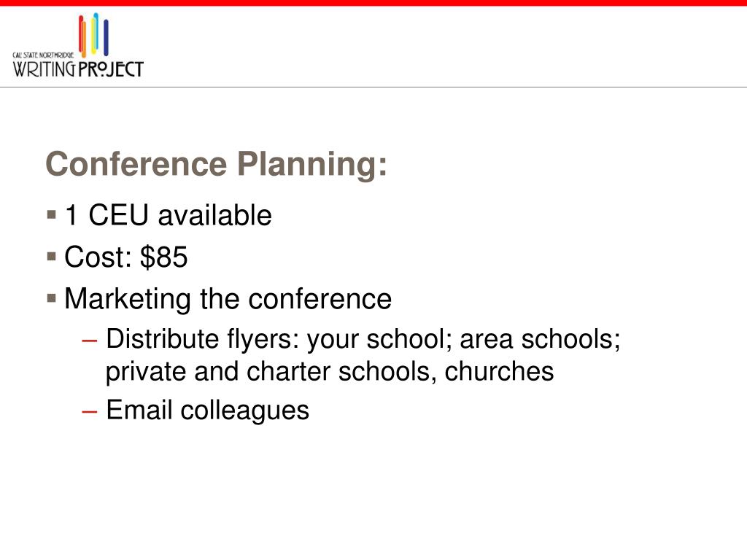Click the Cal State Northridge small text
Viewport: 747px width, 560px height.
(43, 55)
